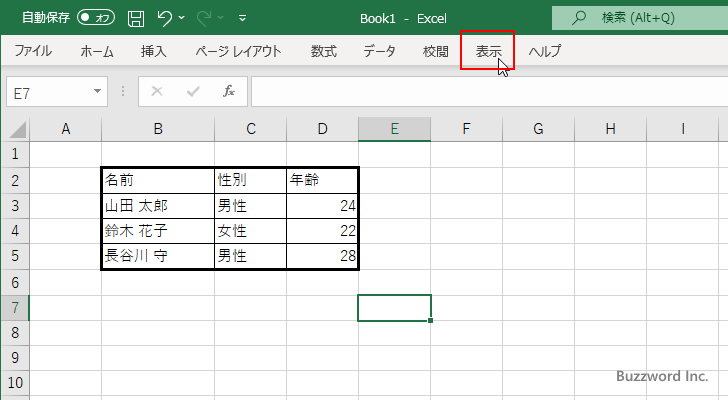
Task: Select row 7 header
Action: coord(15,308)
